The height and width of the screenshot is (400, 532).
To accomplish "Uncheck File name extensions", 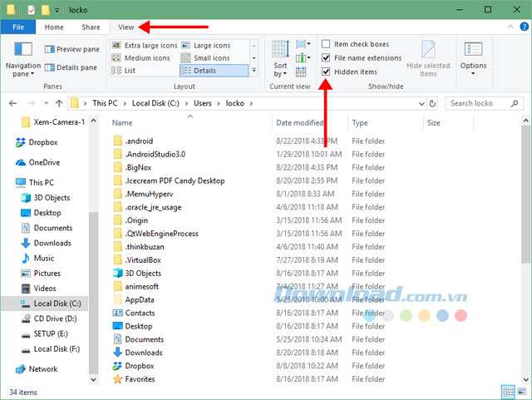I will (327, 58).
